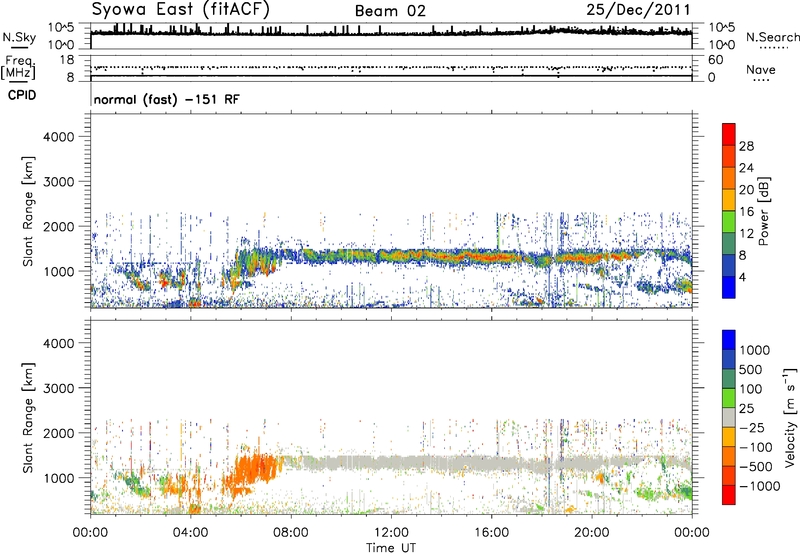Click the '-25' Velocity colorbar tick
The height and width of the screenshot is (554, 800).
click(x=750, y=427)
